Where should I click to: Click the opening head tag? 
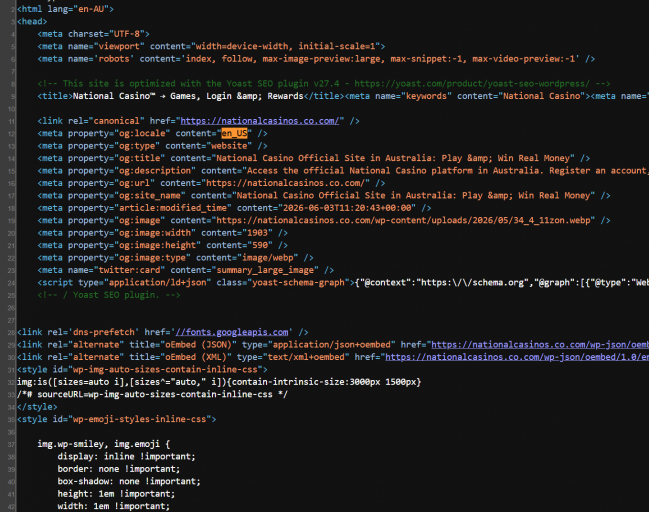32,22
